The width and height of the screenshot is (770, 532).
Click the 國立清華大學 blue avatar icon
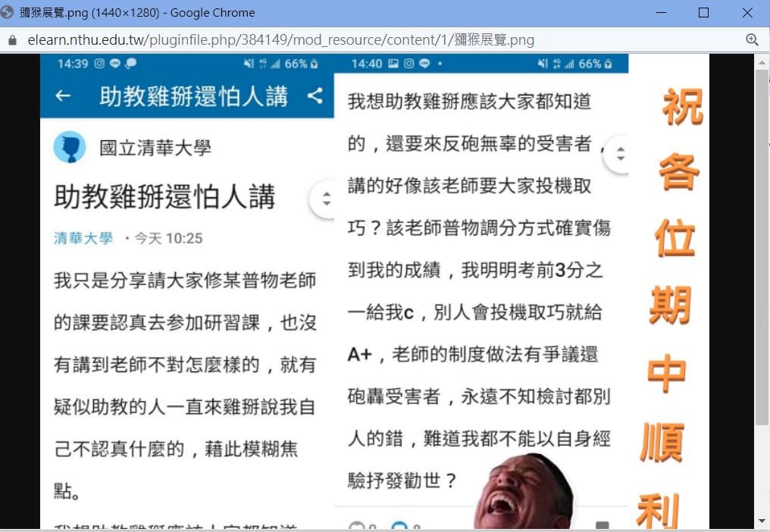(x=70, y=147)
